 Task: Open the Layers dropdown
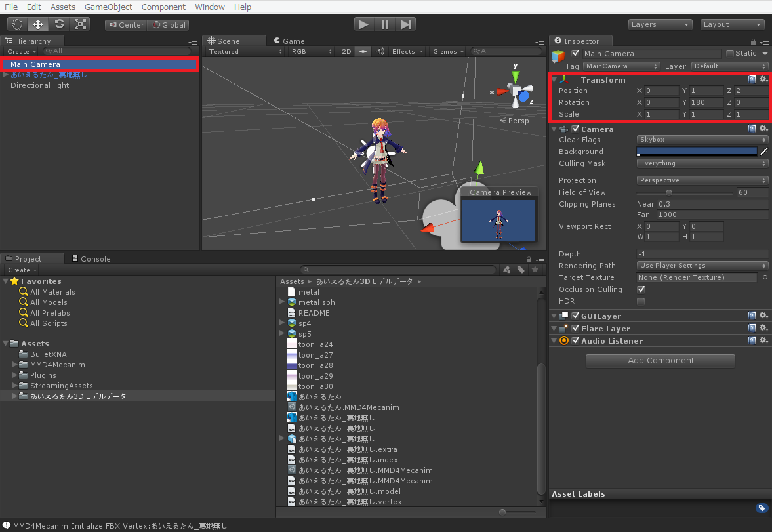[x=660, y=24]
